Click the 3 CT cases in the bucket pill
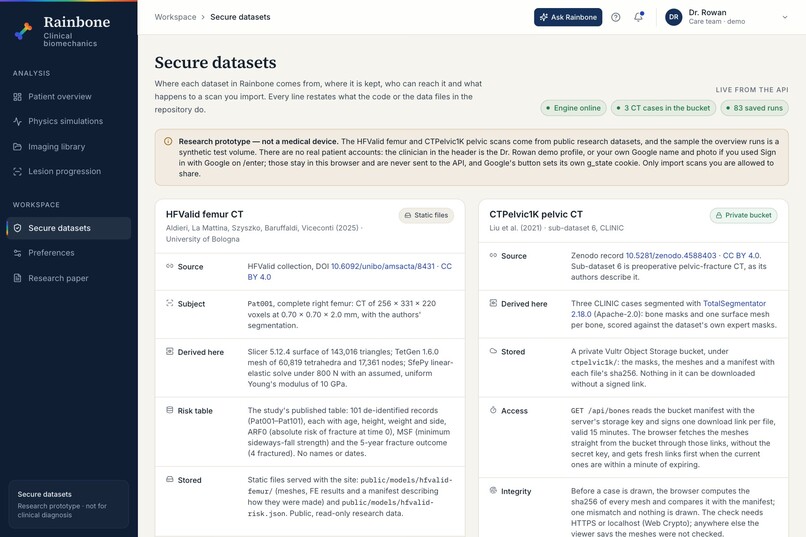Image resolution: width=806 pixels, height=537 pixels. pyautogui.click(x=663, y=108)
